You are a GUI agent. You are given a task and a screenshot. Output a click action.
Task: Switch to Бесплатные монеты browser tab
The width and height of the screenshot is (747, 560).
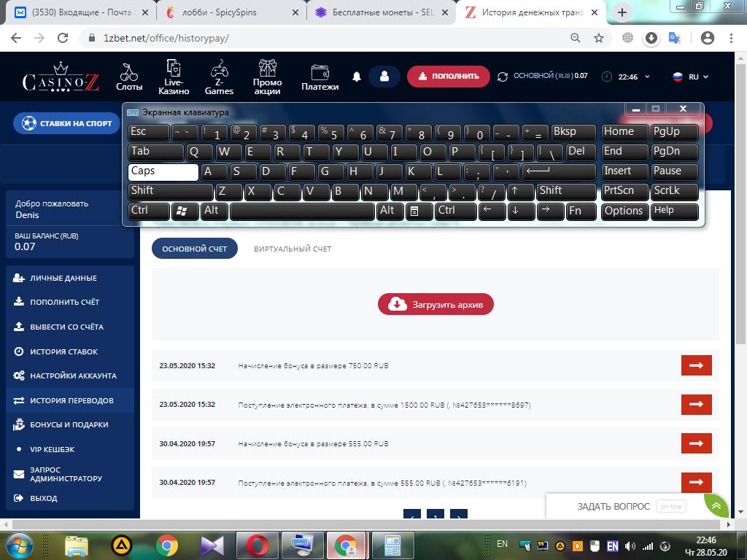pyautogui.click(x=382, y=13)
